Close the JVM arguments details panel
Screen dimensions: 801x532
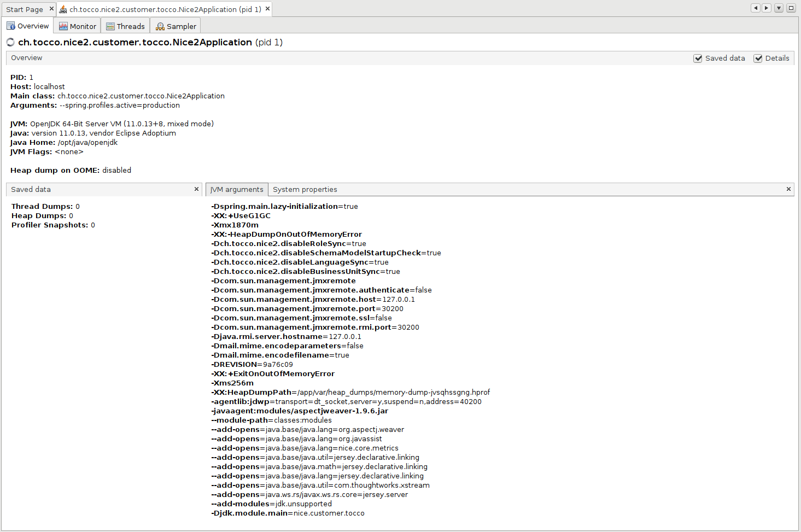click(x=788, y=189)
